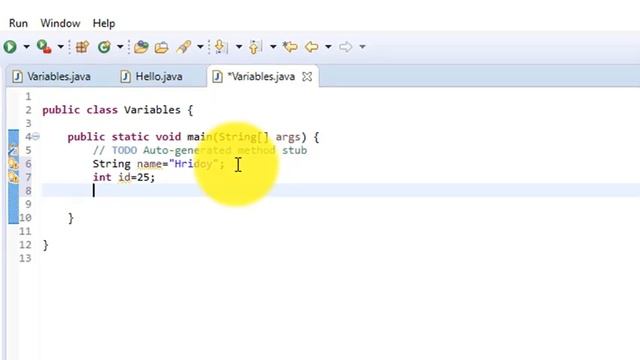Open the New Java Class dropdown arrow
640x360 pixels.
coord(120,47)
